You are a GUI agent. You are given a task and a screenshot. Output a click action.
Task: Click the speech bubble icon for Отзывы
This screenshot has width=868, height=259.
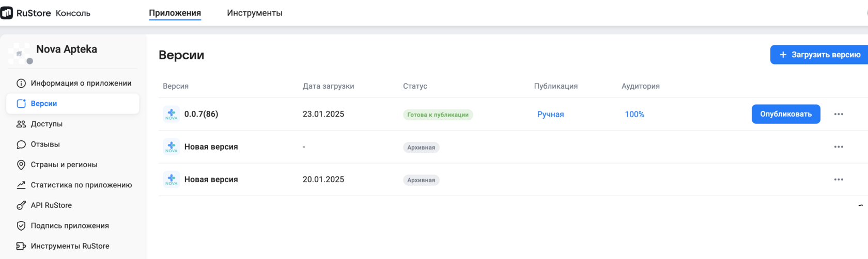coord(21,144)
